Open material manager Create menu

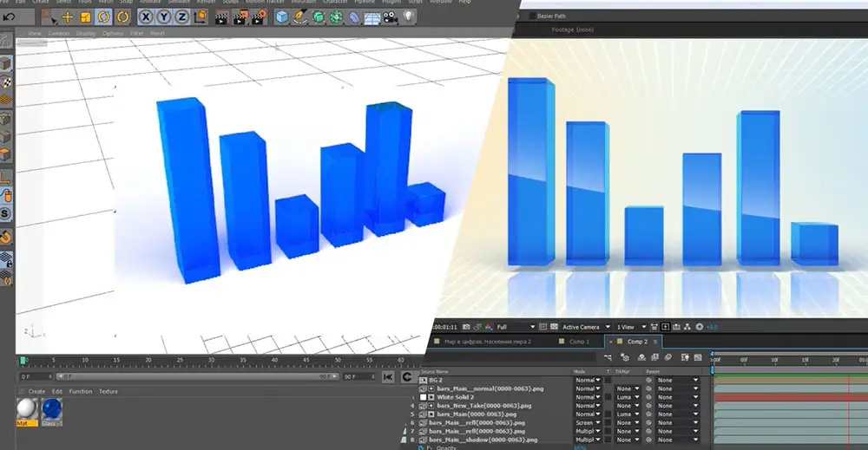click(x=36, y=391)
